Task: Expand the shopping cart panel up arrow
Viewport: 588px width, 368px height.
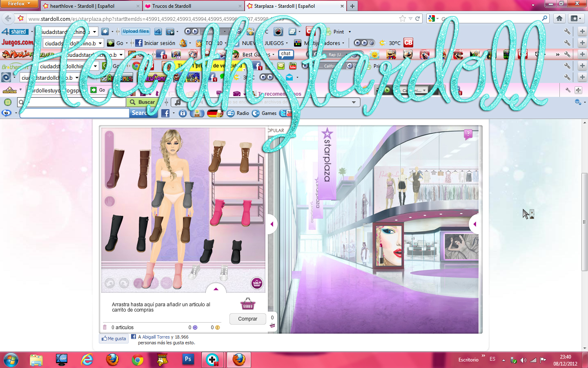Action: point(216,289)
